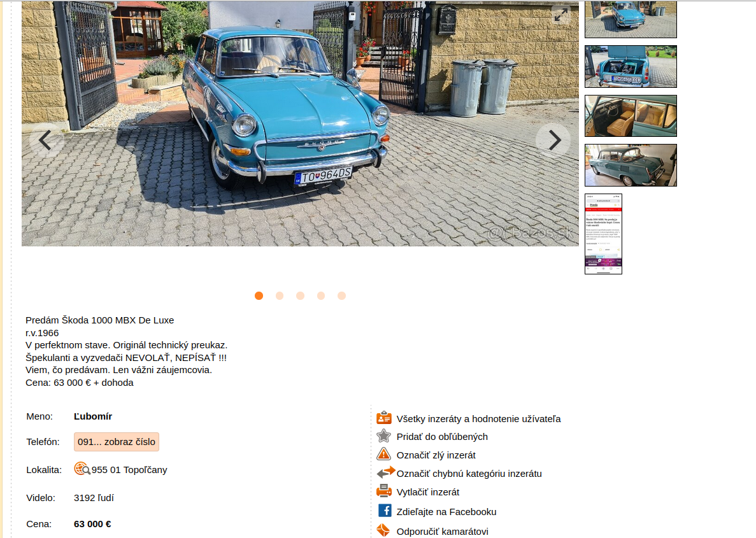Click Odporučiť kamarátovi link
The height and width of the screenshot is (538, 756).
(x=442, y=531)
